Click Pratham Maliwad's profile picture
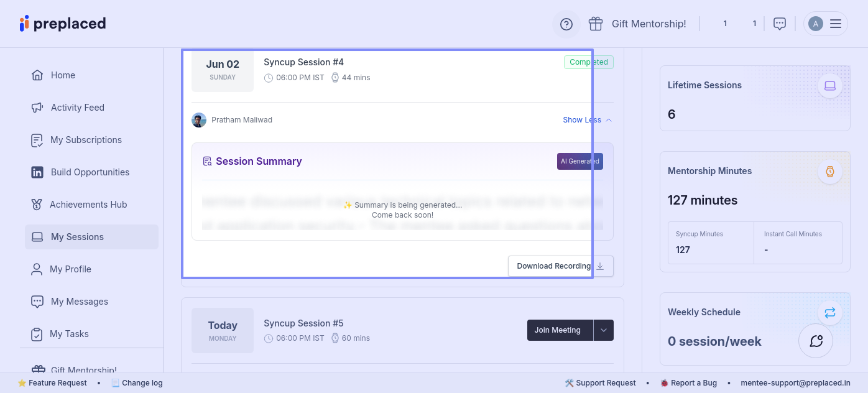Screen dimensions: 868x393 (x=199, y=120)
